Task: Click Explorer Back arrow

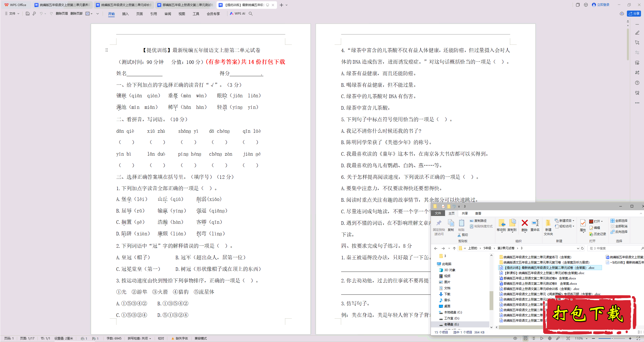Action: [436, 248]
